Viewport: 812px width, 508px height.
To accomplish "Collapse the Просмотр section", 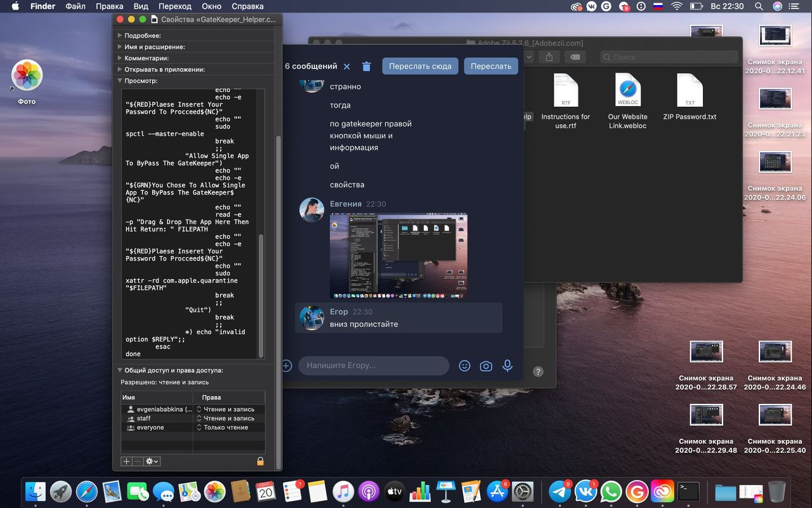I will coord(120,81).
